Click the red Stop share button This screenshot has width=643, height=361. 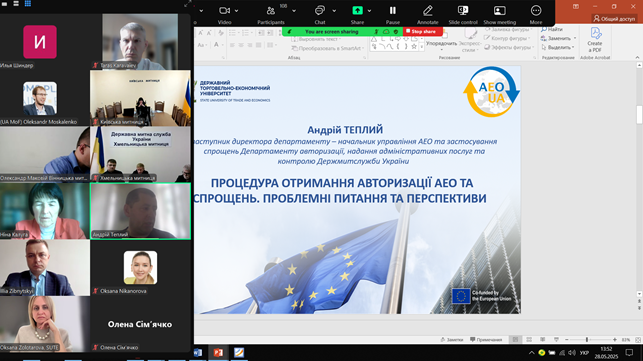(423, 32)
